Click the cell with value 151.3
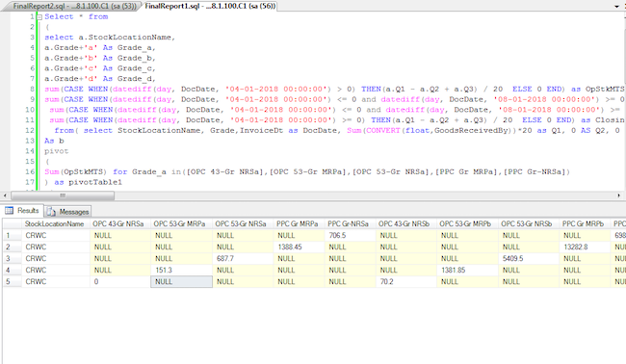The image size is (626, 364). [x=181, y=271]
